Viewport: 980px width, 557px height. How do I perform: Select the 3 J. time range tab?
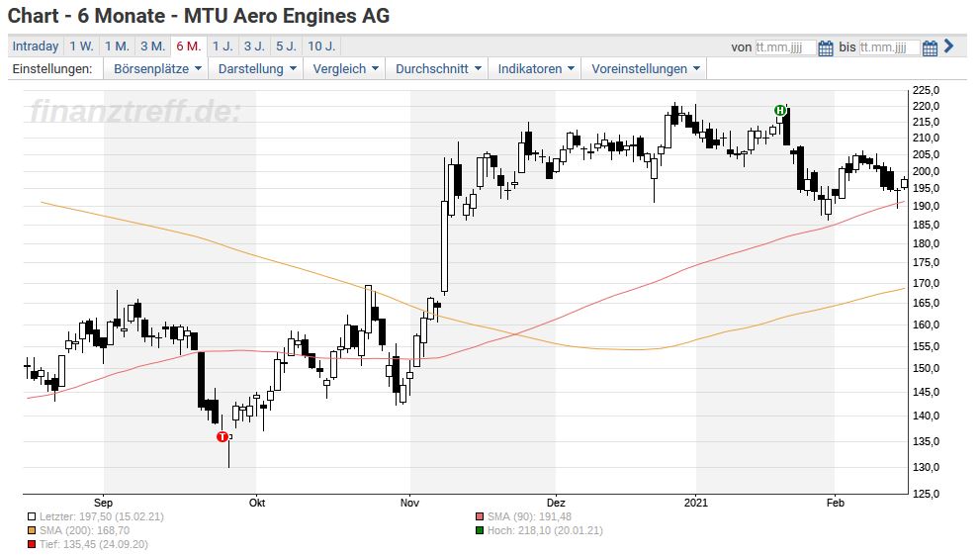pos(254,46)
